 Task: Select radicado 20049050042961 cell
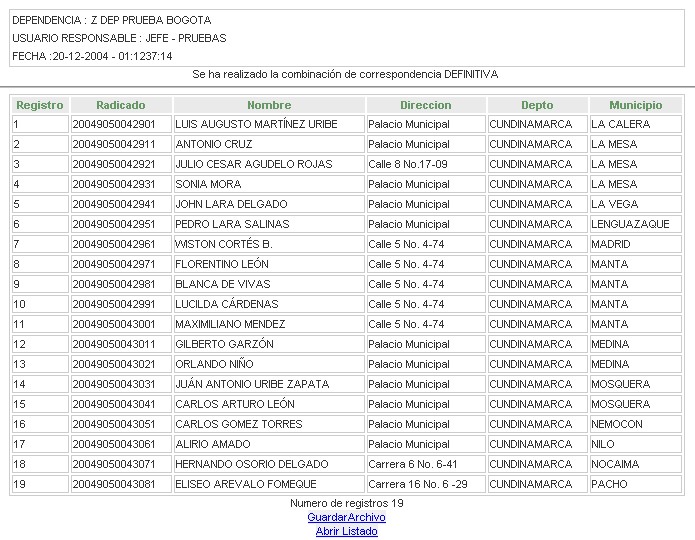[121, 244]
